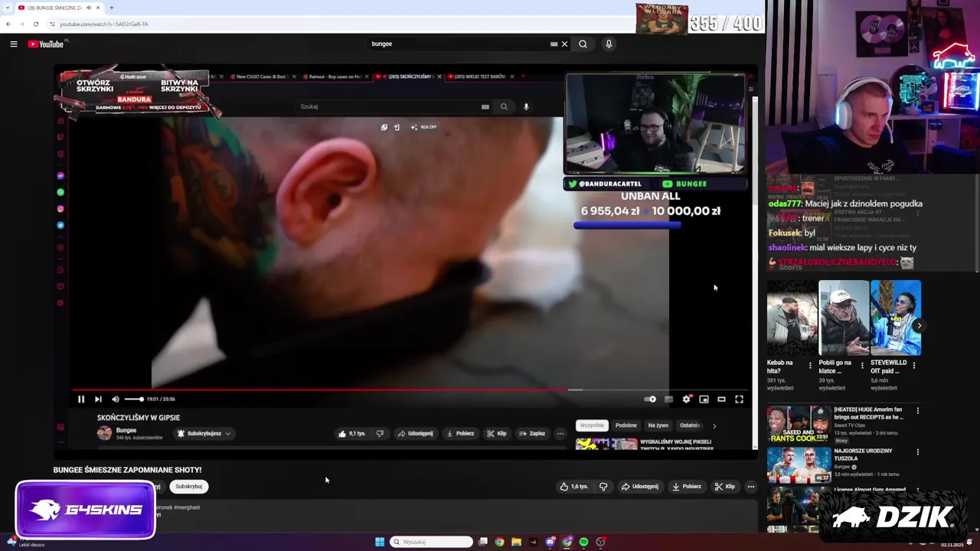The image size is (980, 551).
Task: Open the 'HUGE Amorim fan' video thumbnail
Action: 799,425
